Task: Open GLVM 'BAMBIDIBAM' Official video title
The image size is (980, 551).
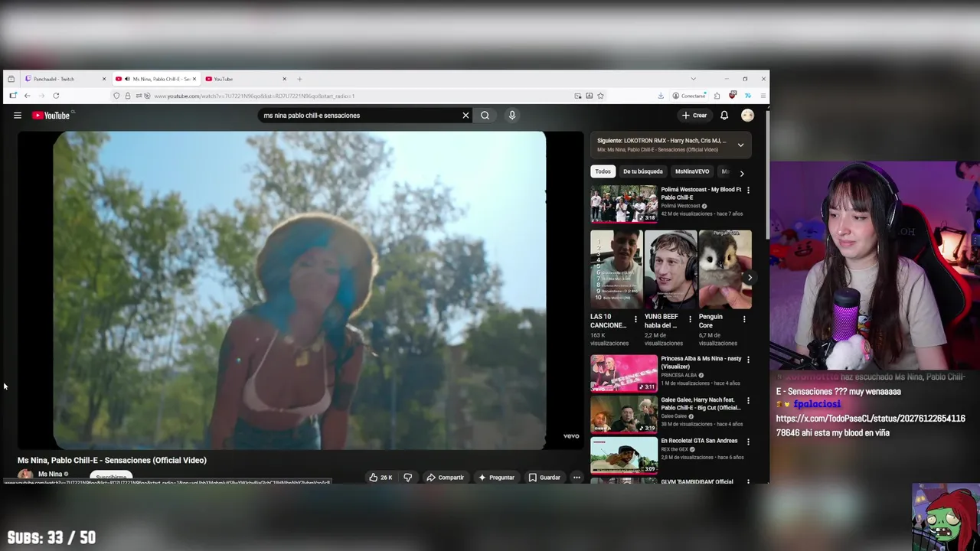Action: 697,481
